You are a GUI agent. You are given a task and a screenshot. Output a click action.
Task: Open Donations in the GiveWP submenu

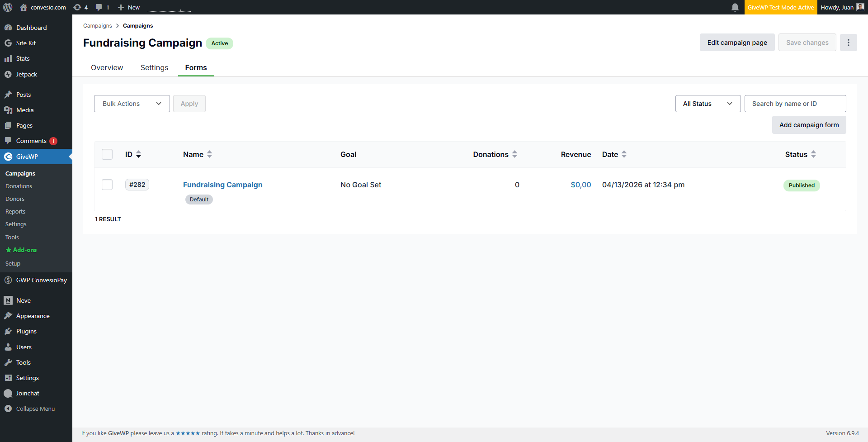tap(19, 186)
